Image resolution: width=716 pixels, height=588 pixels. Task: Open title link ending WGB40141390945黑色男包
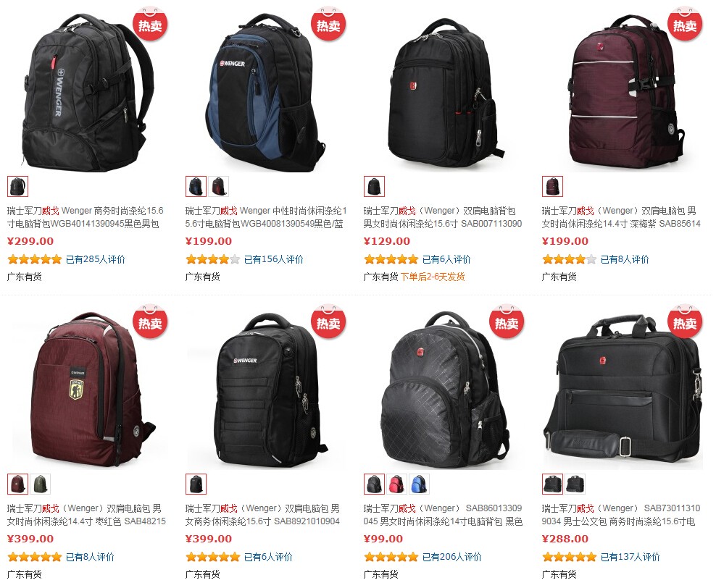click(86, 217)
